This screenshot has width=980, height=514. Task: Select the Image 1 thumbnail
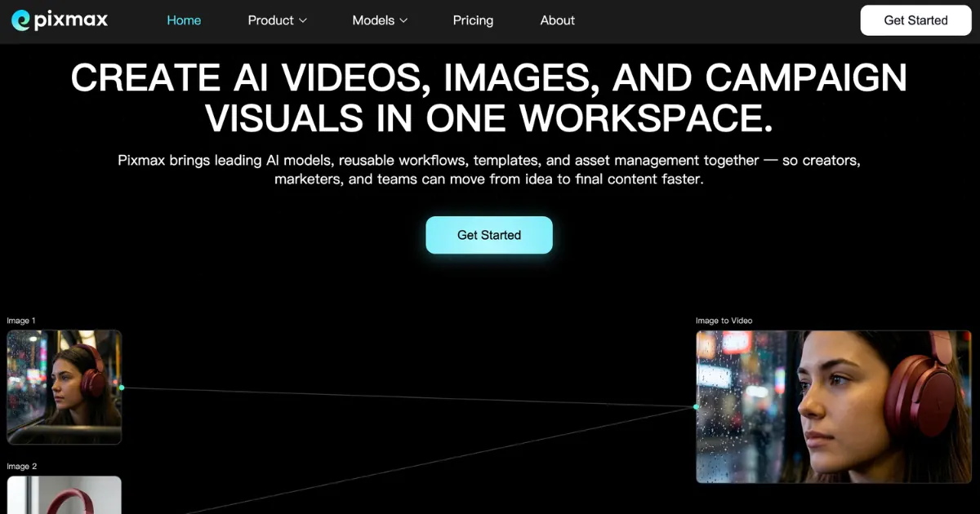click(65, 387)
